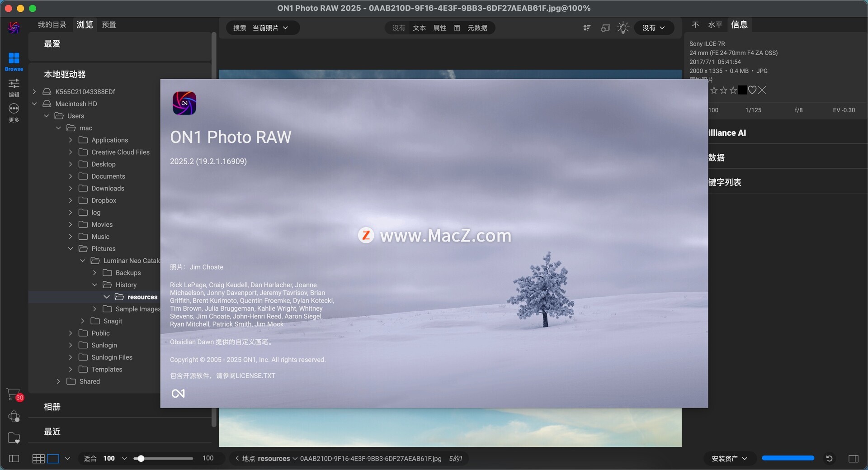This screenshot has width=868, height=470.
Task: Open the 没有 preset dropdown
Action: 654,28
